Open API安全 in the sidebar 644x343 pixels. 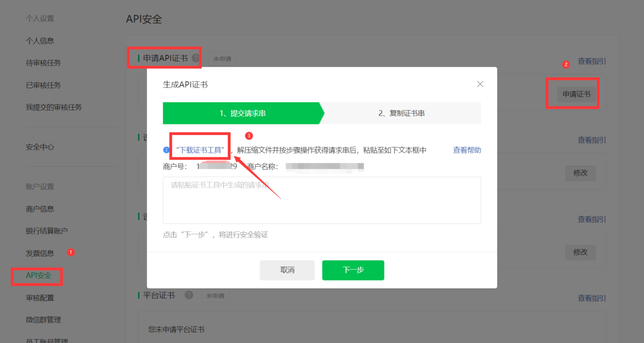(39, 276)
